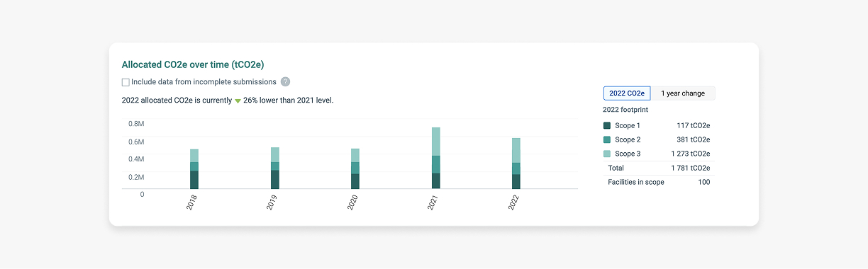Screen dimensions: 868x269
Task: Select the tallest bar for 2021
Action: (x=436, y=159)
